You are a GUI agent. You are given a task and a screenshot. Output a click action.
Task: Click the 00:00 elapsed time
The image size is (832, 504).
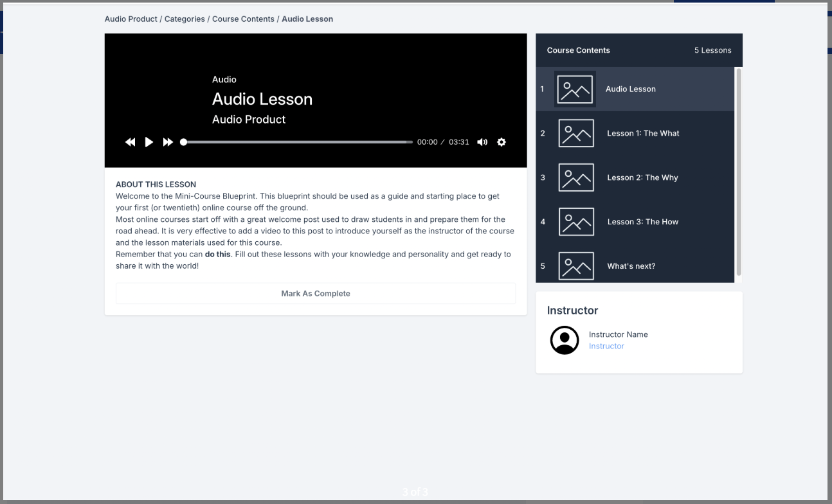[428, 143]
